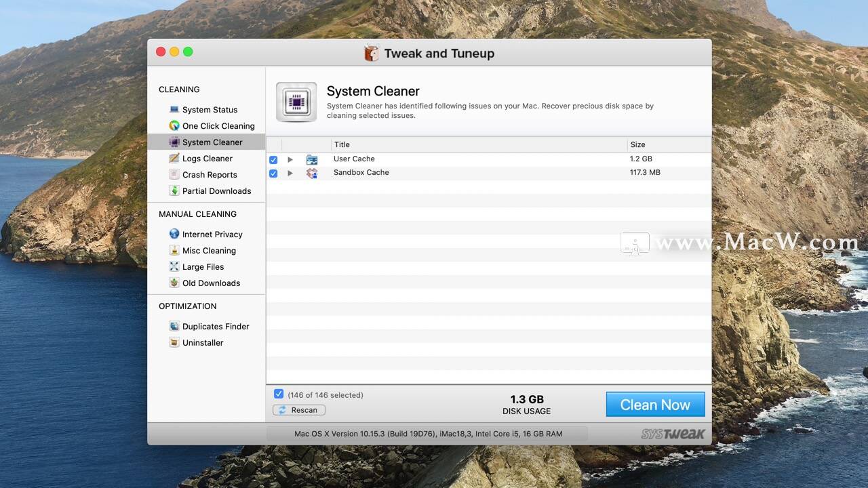Click the Old Downloads icon
The image size is (868, 488).
(174, 283)
